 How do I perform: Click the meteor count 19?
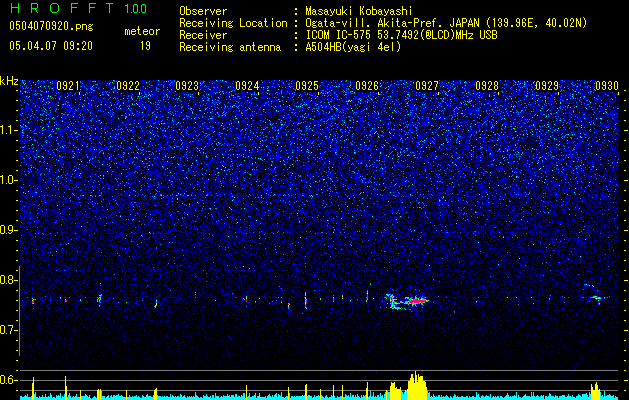pos(145,46)
